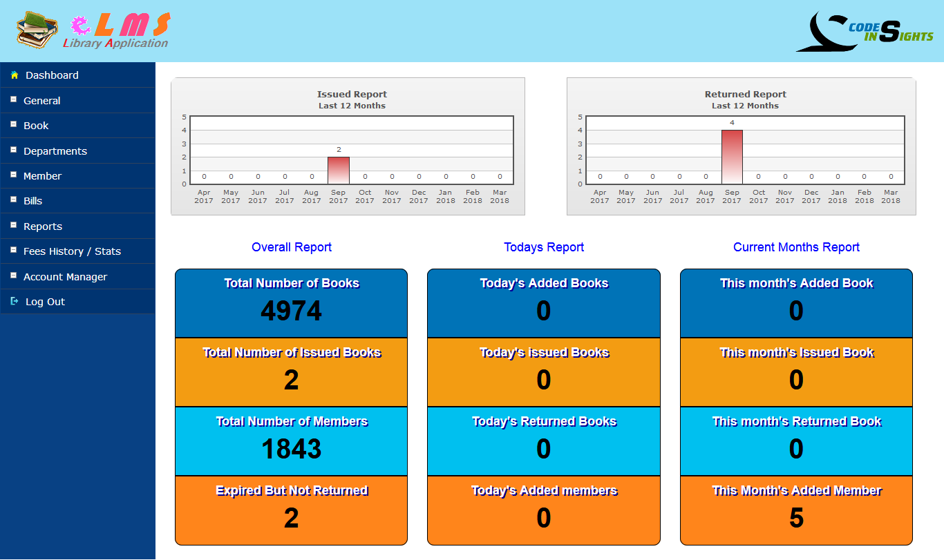Viewport: 944px width, 560px height.
Task: Click the Log Out arrow icon
Action: 14,302
